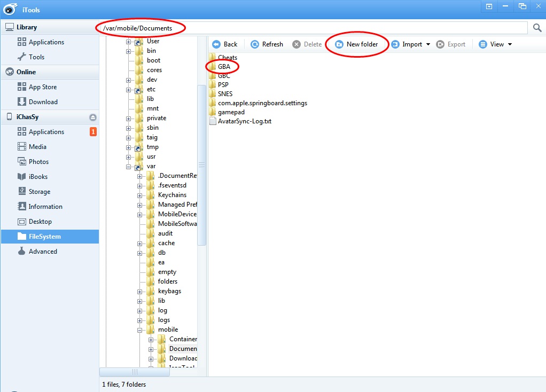Select the taig folder in tree
The image size is (546, 392).
click(x=152, y=137)
